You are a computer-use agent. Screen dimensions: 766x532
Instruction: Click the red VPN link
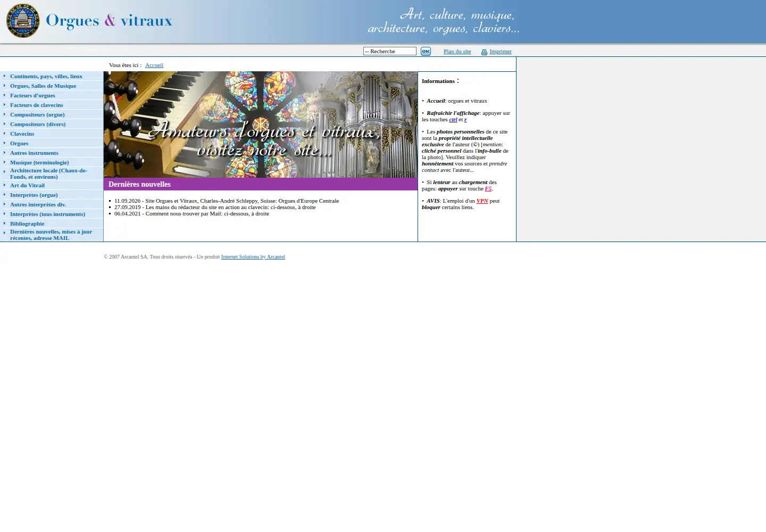pos(482,201)
